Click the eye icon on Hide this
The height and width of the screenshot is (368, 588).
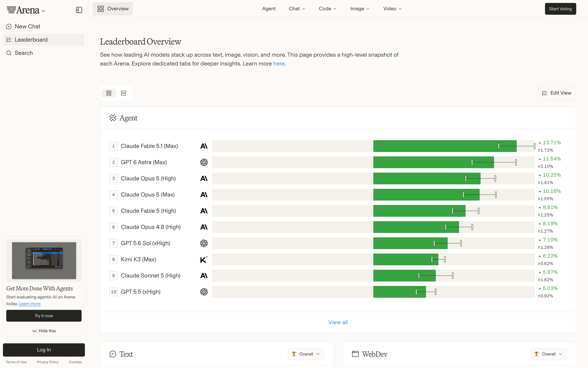coord(35,331)
